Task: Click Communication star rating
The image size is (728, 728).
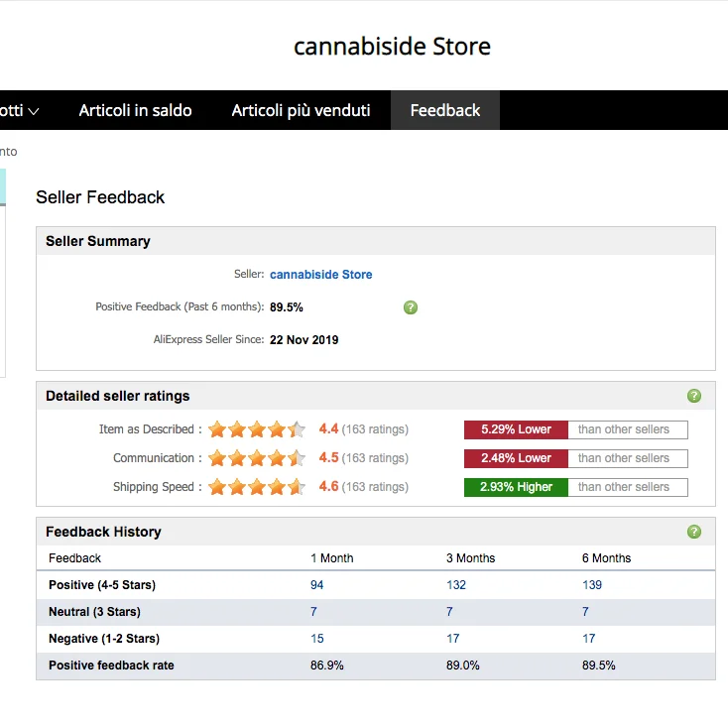Action: coord(257,458)
